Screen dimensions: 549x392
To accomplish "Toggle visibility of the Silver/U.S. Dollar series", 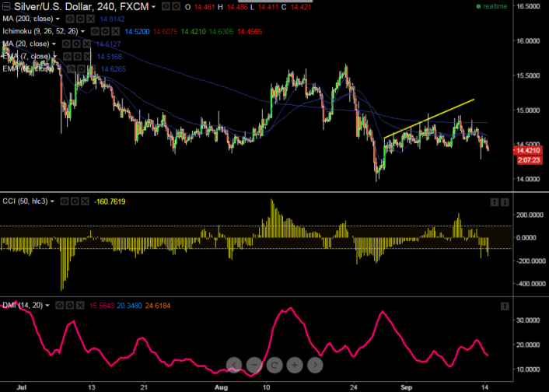I will (x=166, y=6).
